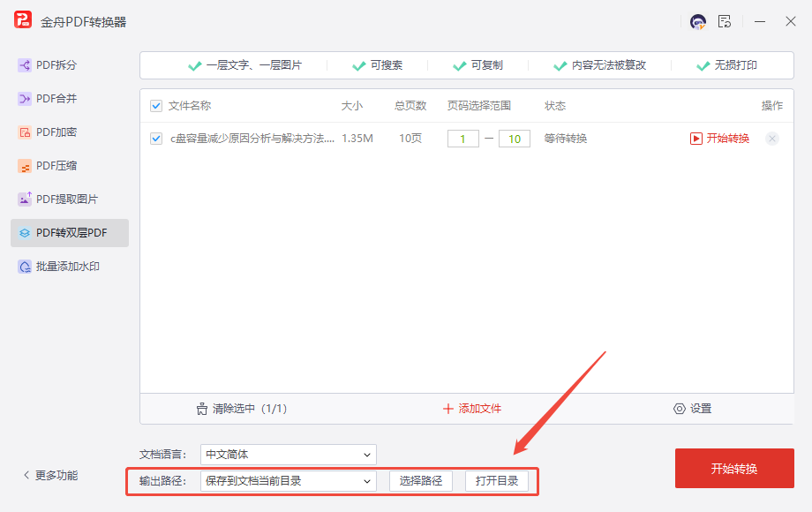
Task: Select the 批量添加水印 menu item
Action: [x=70, y=267]
